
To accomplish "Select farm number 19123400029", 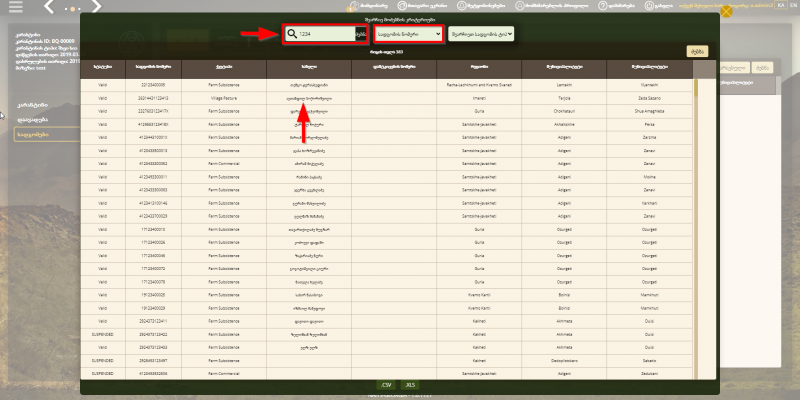I will click(153, 308).
